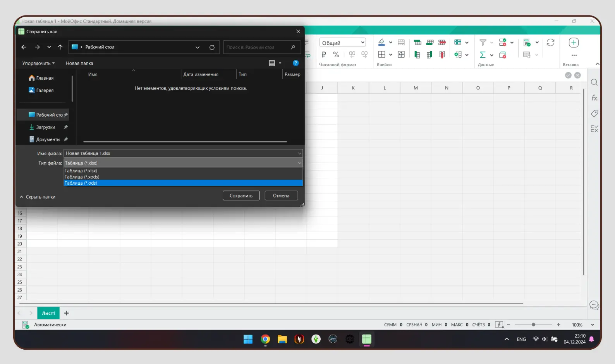Show hidden tray icons chevron
Image resolution: width=615 pixels, height=364 pixels.
[507, 339]
